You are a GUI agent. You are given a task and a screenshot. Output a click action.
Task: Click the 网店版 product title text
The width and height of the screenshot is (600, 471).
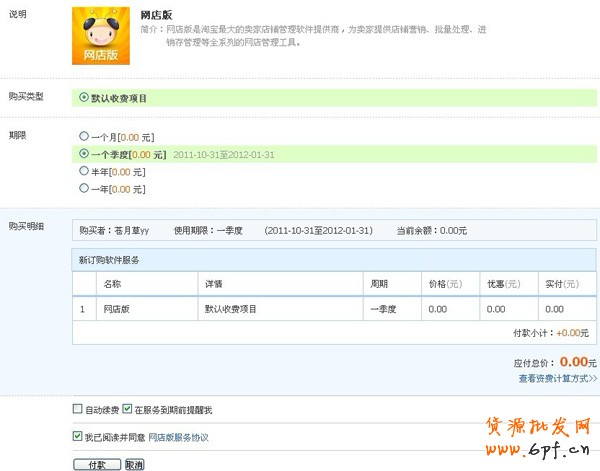[x=157, y=17]
